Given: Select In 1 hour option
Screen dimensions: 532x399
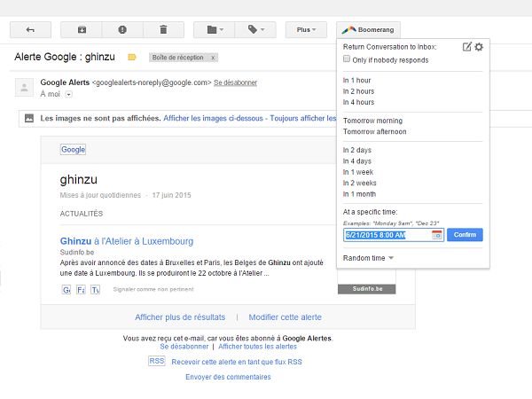Looking at the screenshot, I should tap(356, 81).
